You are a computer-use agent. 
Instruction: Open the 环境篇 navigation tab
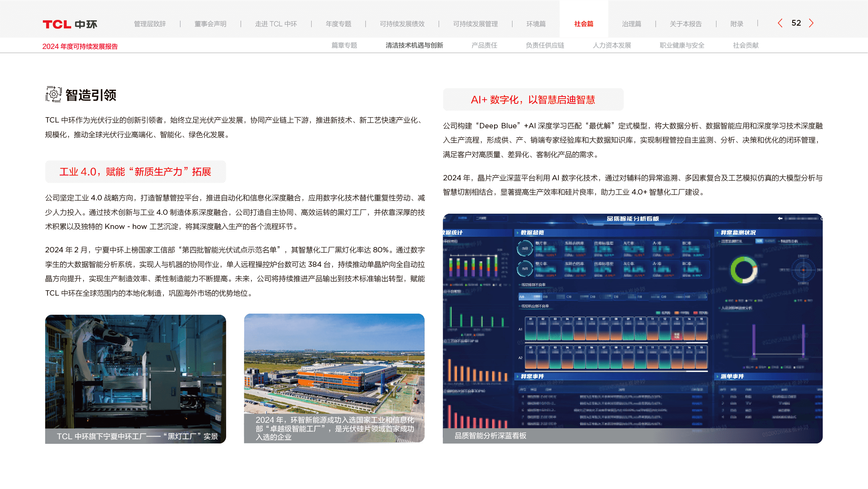coord(536,24)
